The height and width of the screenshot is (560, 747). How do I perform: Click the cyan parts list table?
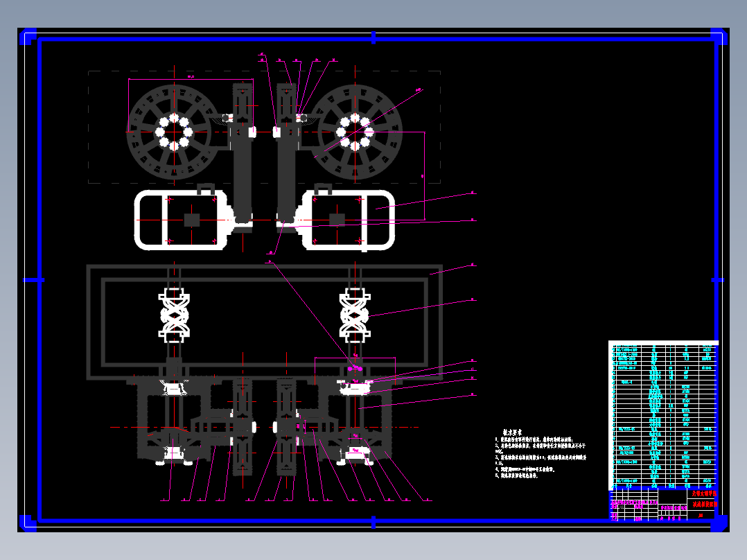[664, 415]
